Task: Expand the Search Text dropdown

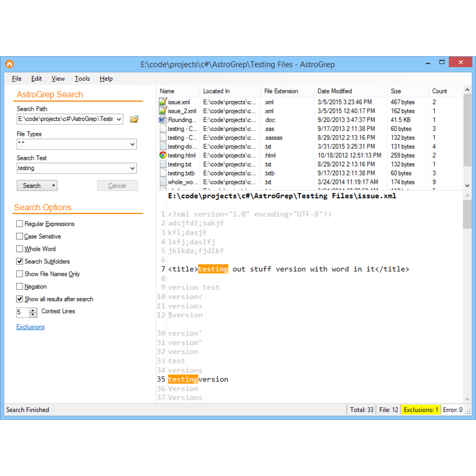Action: pyautogui.click(x=132, y=168)
